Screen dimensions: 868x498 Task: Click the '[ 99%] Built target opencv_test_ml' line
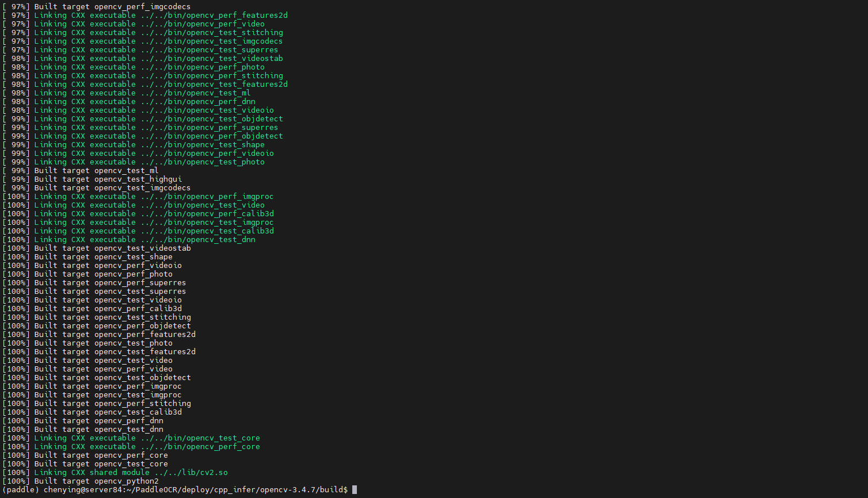click(x=81, y=171)
